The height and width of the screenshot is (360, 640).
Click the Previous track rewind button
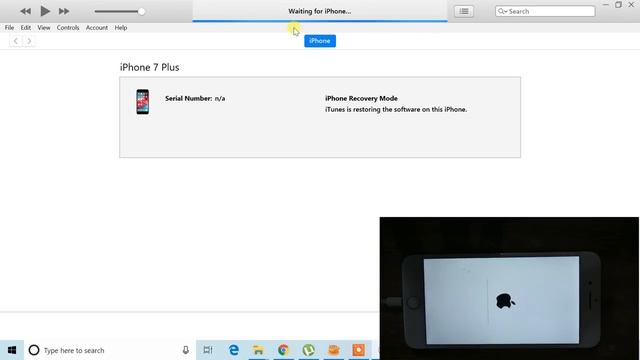click(25, 11)
